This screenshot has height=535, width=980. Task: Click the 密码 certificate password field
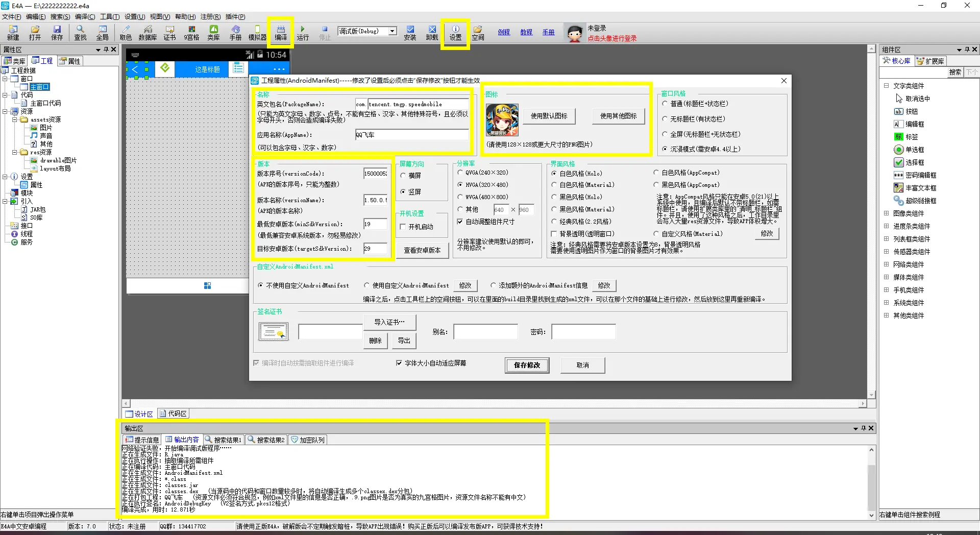tap(583, 332)
